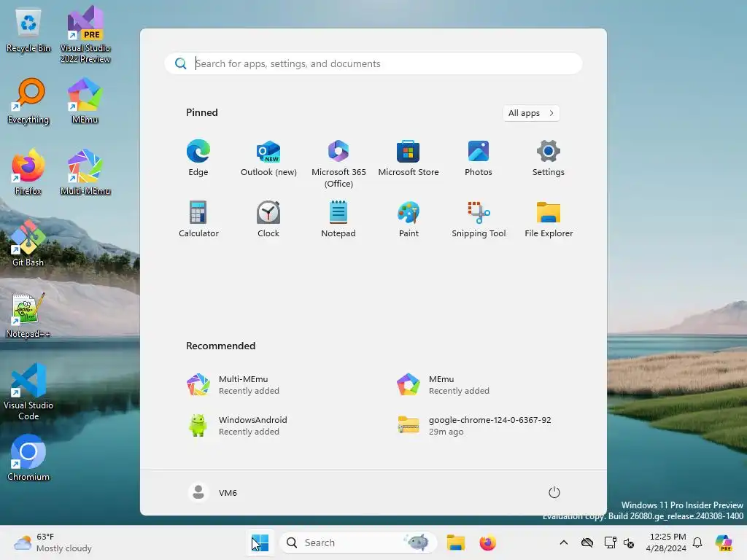Click the cloud sync tray icon
747x560 pixels.
point(587,542)
